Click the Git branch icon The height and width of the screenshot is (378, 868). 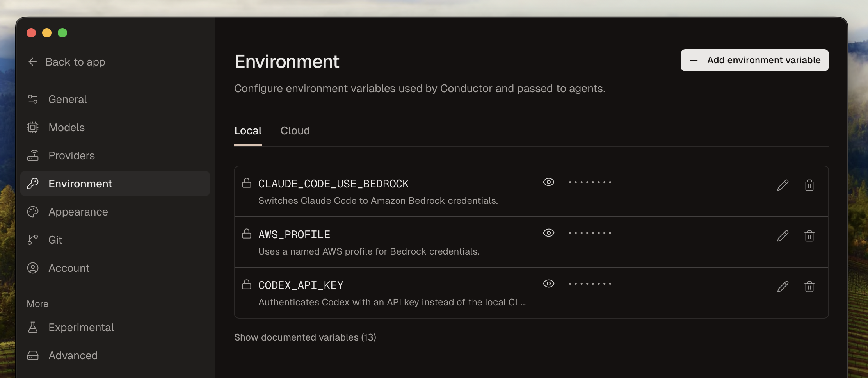point(33,240)
